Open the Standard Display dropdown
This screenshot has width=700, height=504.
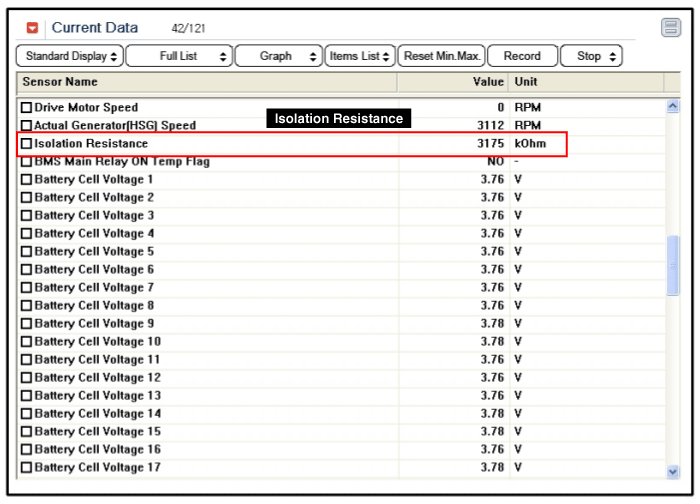tap(70, 56)
